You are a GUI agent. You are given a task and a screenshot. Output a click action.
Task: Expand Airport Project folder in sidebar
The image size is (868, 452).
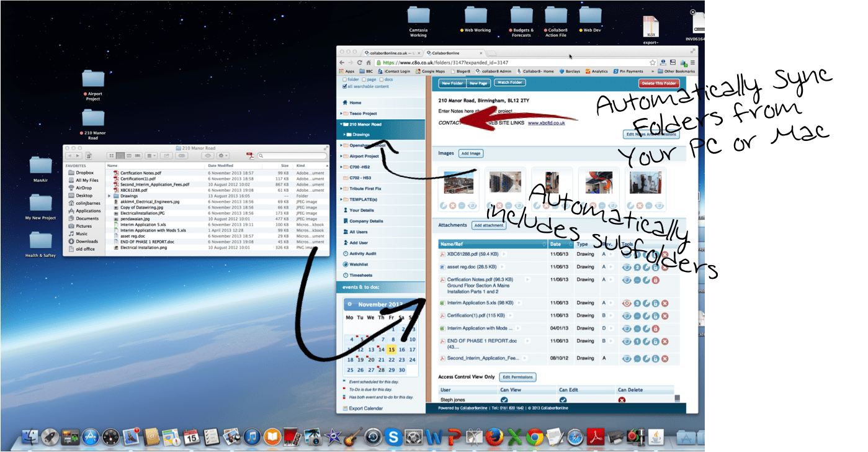(341, 156)
